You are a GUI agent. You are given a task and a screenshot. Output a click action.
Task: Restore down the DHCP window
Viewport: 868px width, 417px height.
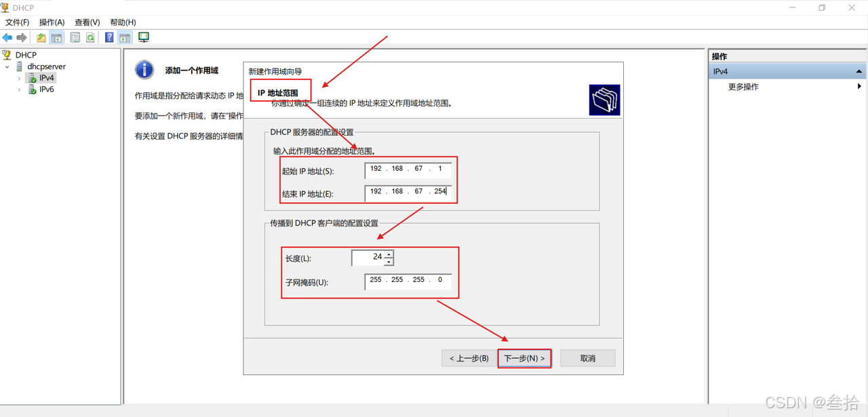(x=822, y=7)
